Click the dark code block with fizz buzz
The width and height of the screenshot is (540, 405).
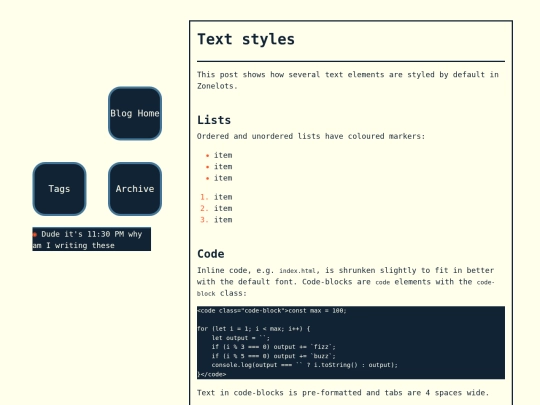pyautogui.click(x=351, y=342)
